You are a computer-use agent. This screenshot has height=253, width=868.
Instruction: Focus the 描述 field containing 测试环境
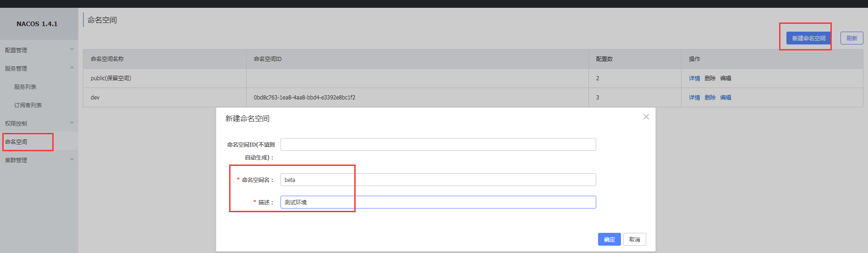438,202
